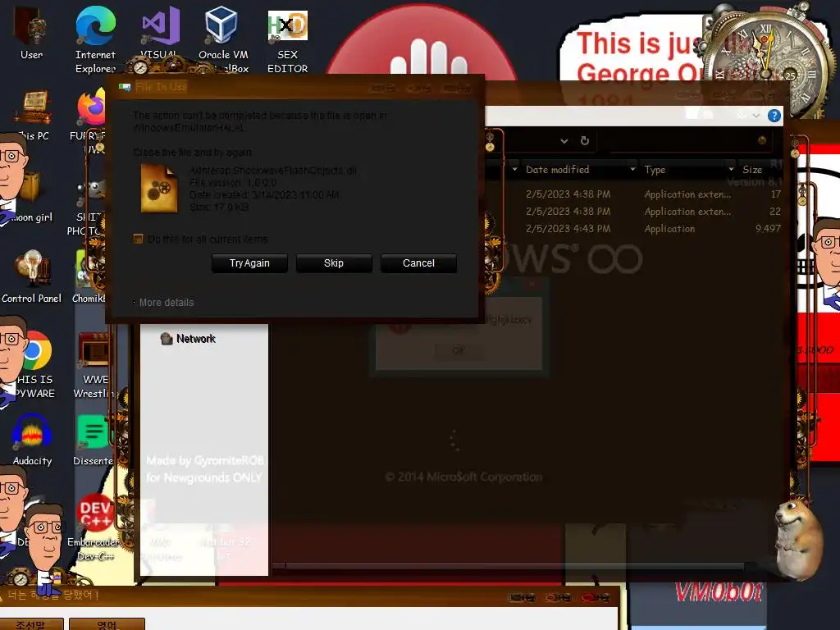Open the WWE Wrestling desktop icon
Viewport: 840px width, 630px height.
[94, 364]
